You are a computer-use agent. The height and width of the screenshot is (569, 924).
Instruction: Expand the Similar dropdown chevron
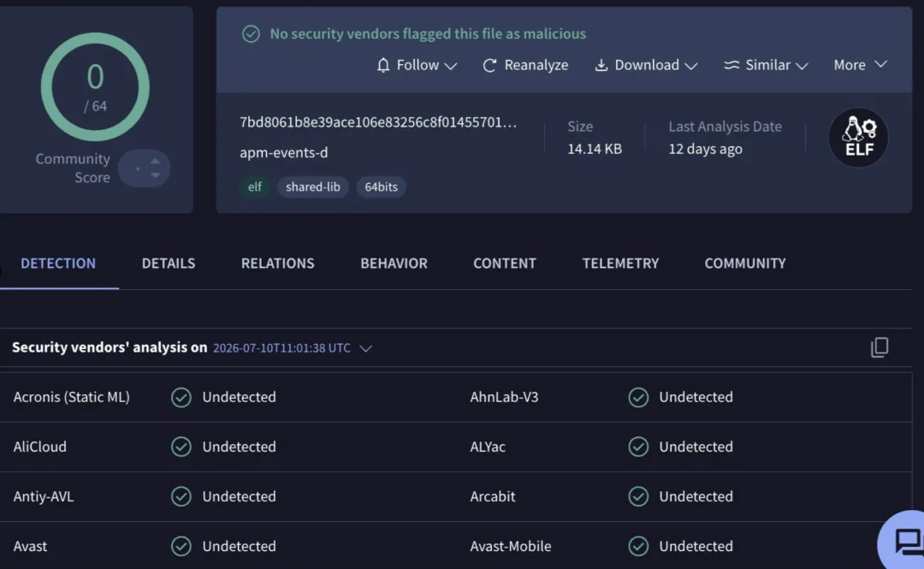click(802, 66)
